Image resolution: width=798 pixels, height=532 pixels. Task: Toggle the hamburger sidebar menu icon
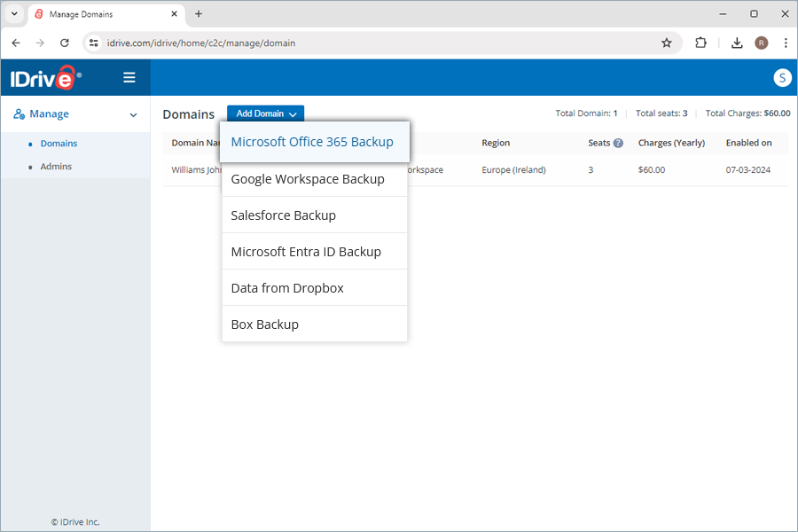(129, 77)
